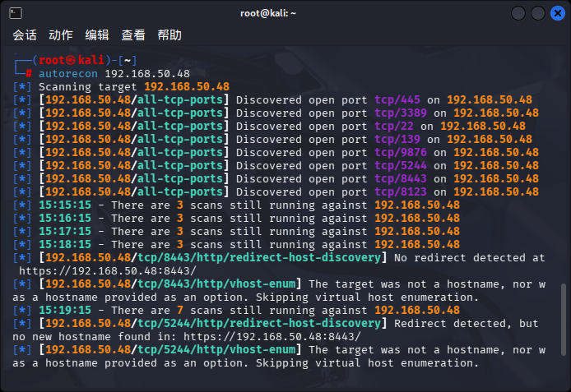Screen dimensions: 571x392
Task: Click the tcp/5244 discovered port text
Action: point(401,165)
